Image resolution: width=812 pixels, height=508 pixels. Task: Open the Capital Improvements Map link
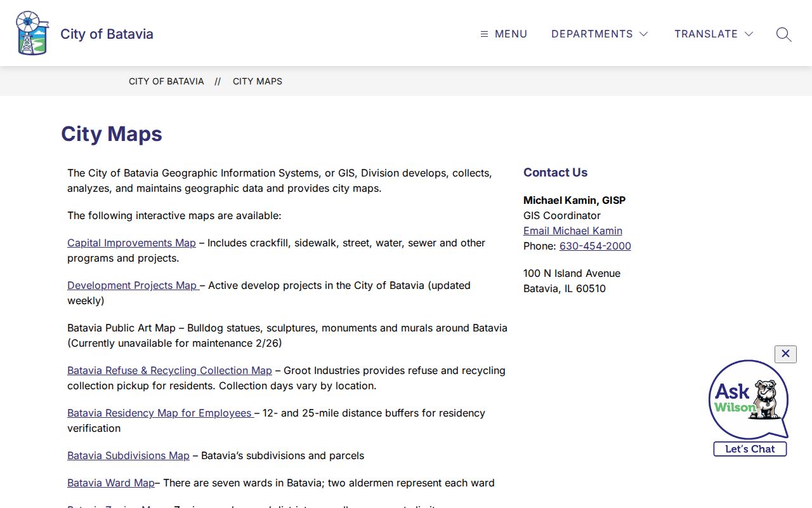pyautogui.click(x=131, y=243)
